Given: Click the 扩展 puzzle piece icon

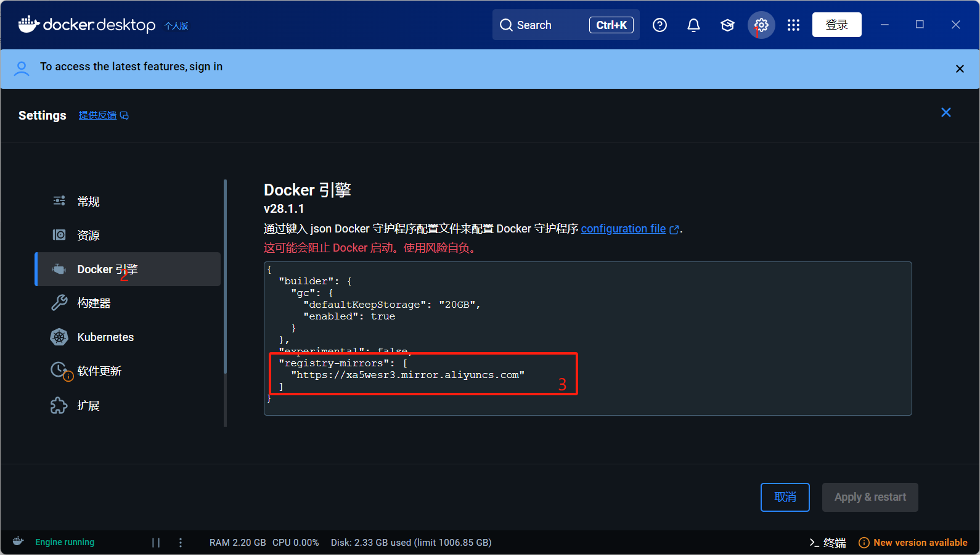Looking at the screenshot, I should point(59,405).
